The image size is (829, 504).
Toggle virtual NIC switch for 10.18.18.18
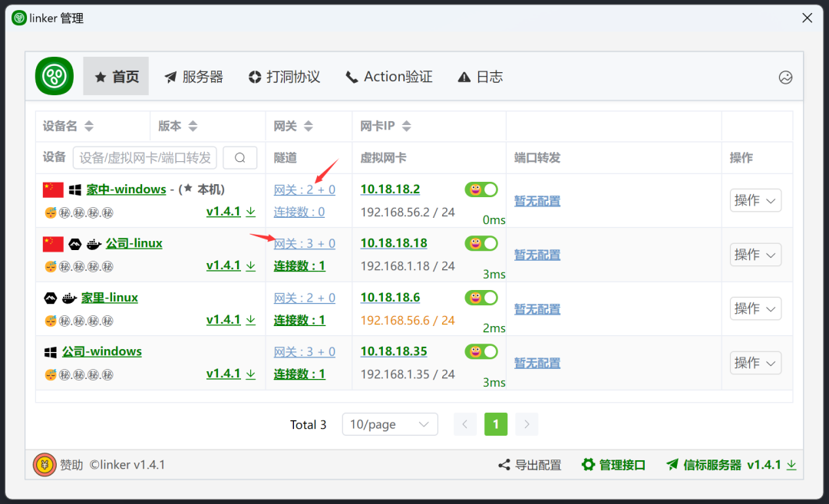[x=481, y=243]
